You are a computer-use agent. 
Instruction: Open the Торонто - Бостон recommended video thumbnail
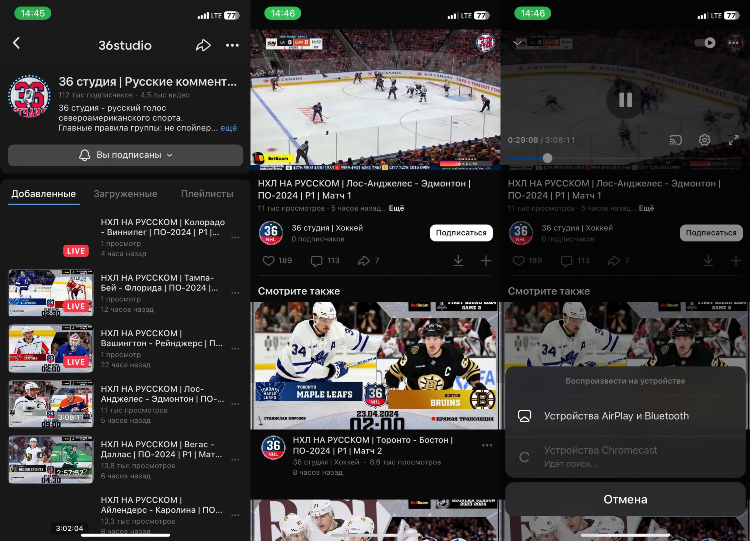(x=375, y=365)
